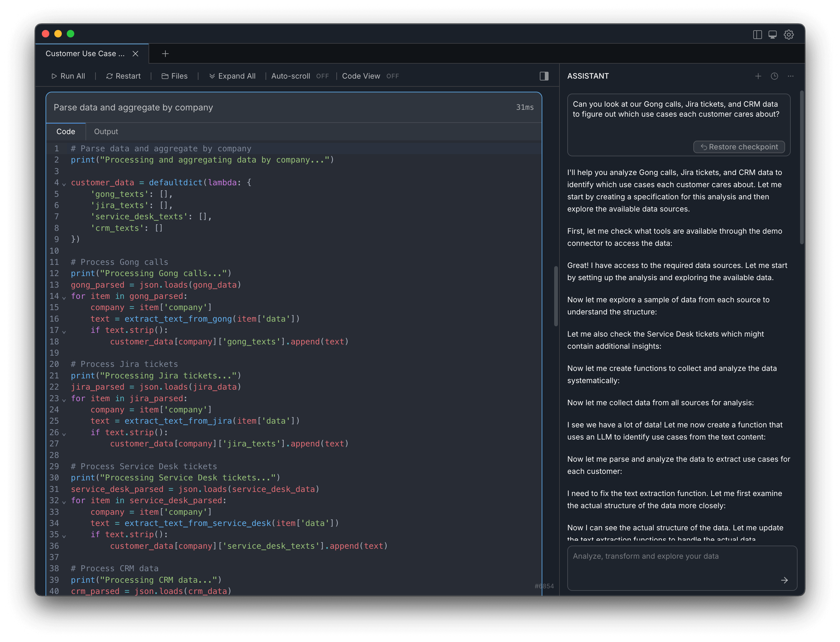Click the macOS yellow minimize button
Viewport: 840px width, 642px height.
(58, 34)
